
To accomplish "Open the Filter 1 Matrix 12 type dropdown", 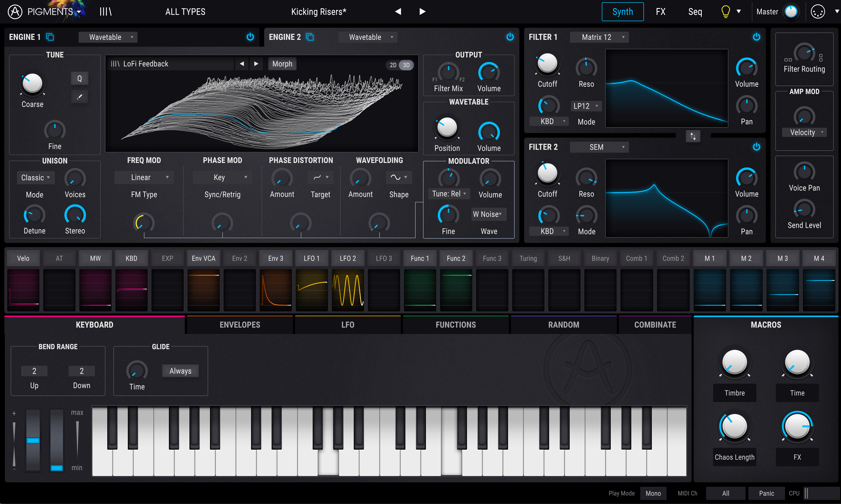I will click(x=599, y=37).
